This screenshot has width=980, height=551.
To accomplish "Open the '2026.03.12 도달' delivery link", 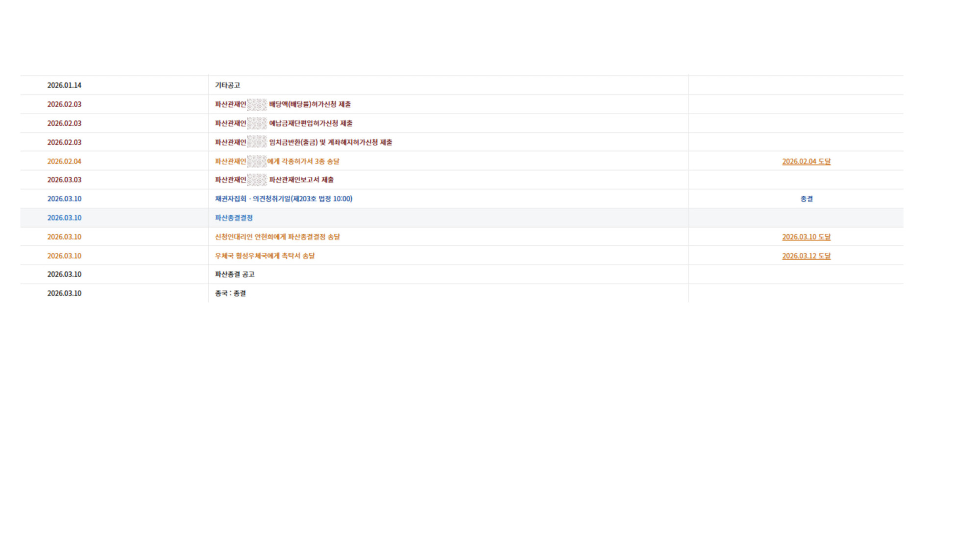I will (806, 256).
